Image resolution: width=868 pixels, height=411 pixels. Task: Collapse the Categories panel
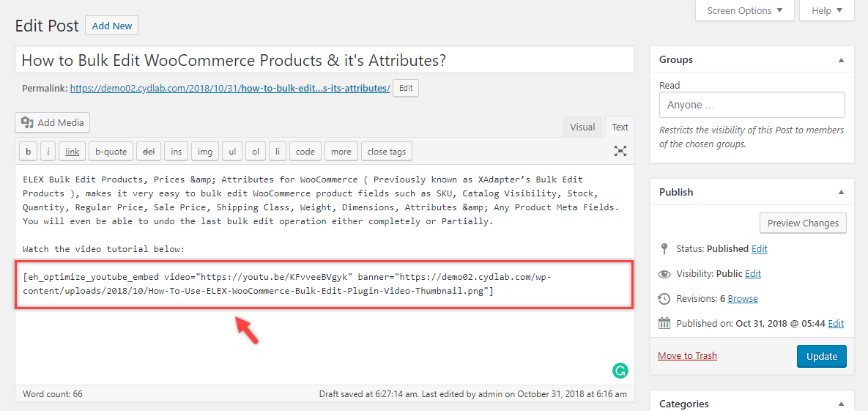pyautogui.click(x=841, y=404)
